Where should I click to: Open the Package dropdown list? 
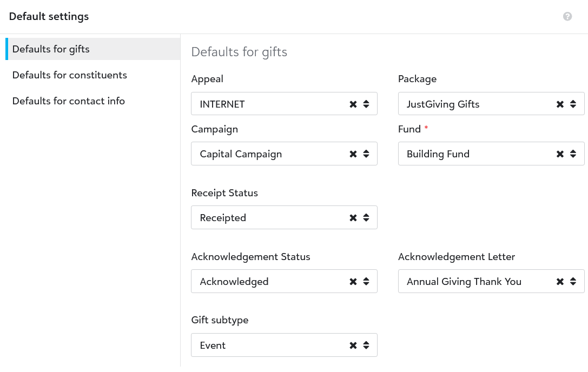pyautogui.click(x=573, y=104)
